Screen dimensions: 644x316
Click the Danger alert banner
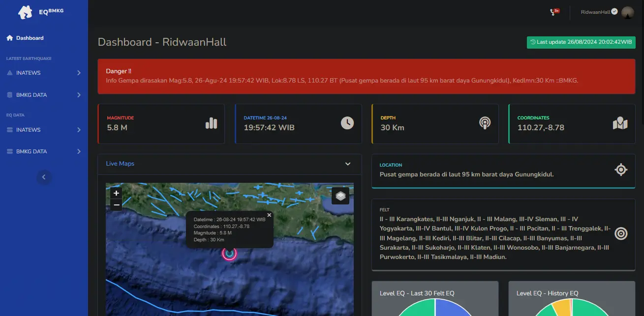[367, 76]
